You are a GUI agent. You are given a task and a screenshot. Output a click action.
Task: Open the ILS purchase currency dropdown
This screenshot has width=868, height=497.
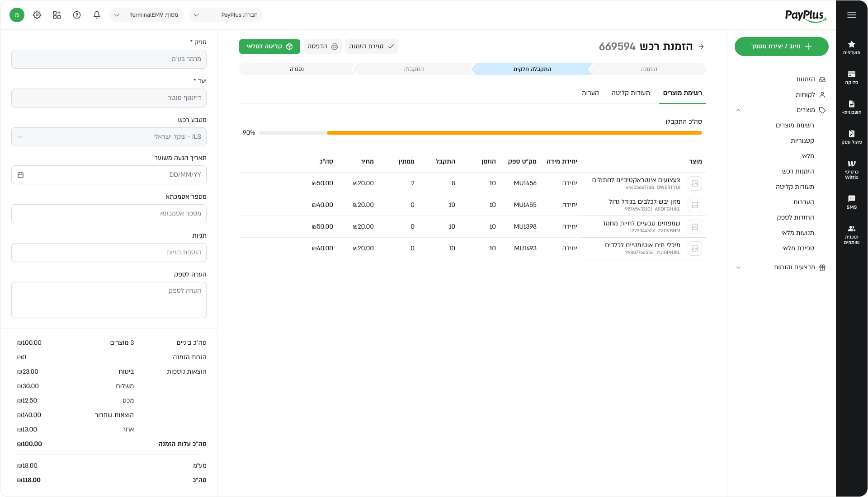click(x=108, y=137)
